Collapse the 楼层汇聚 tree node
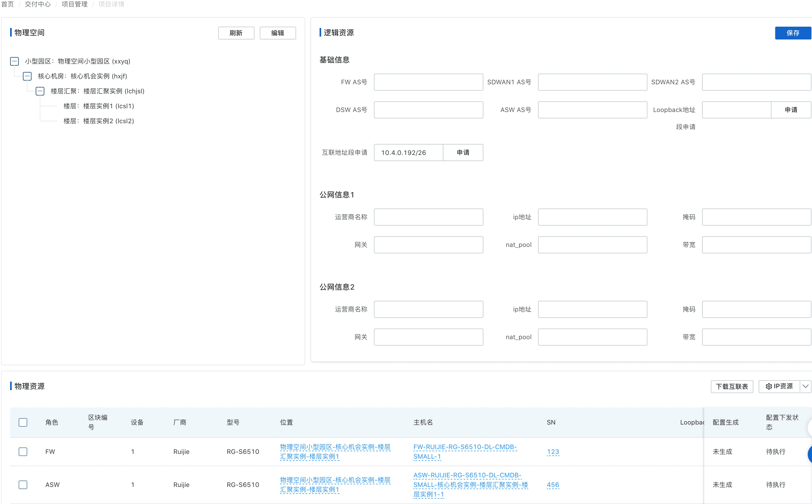 pyautogui.click(x=40, y=91)
